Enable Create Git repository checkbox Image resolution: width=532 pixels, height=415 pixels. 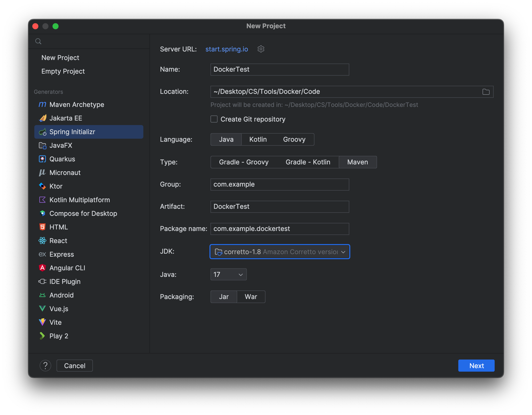pyautogui.click(x=214, y=119)
